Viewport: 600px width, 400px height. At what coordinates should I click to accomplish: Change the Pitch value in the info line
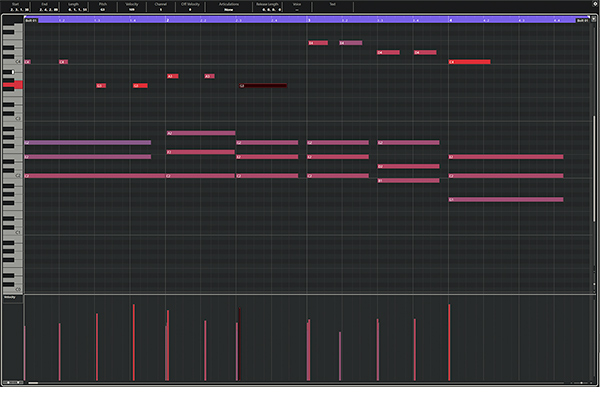pyautogui.click(x=103, y=9)
